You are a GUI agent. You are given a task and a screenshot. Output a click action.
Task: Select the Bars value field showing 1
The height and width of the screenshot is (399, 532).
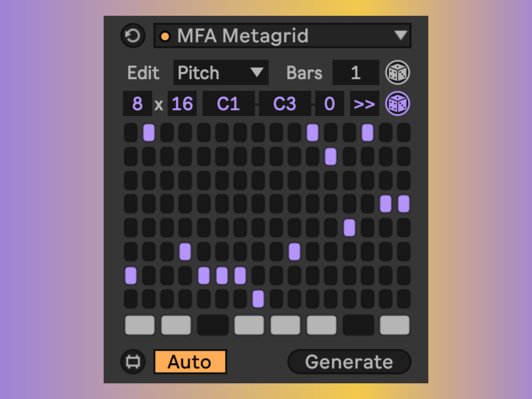(x=356, y=72)
